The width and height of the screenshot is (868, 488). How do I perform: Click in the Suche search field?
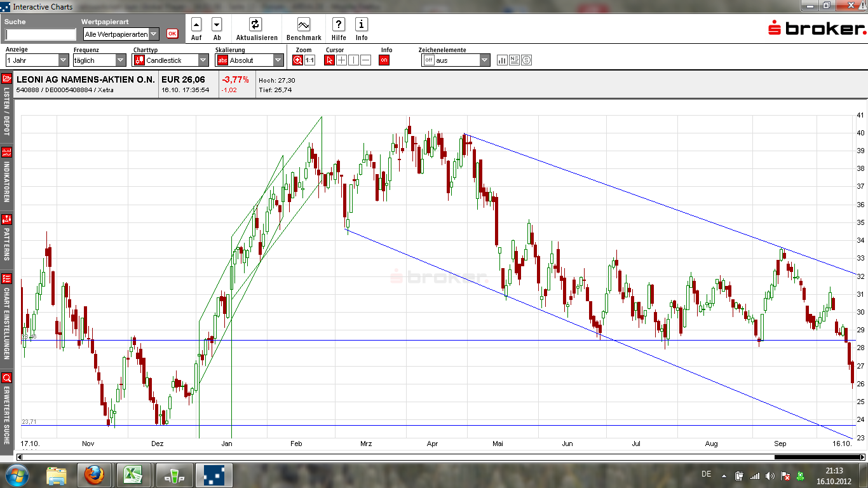click(41, 35)
